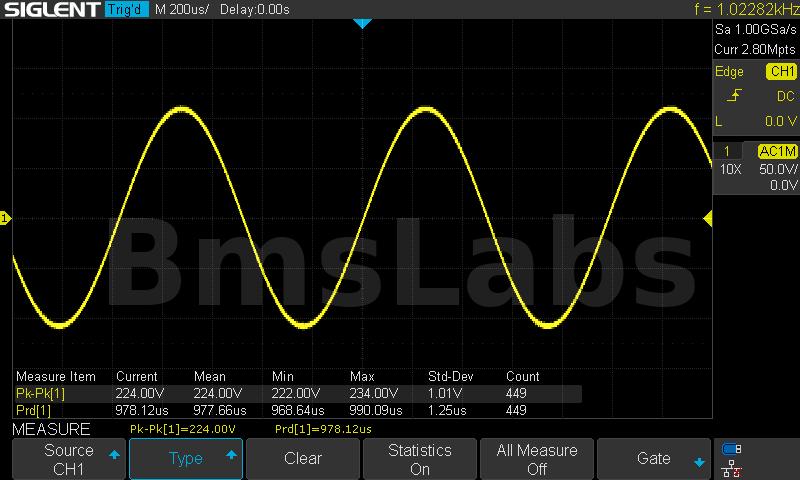Image resolution: width=800 pixels, height=480 pixels.
Task: Click the channel 1 number badge
Action: click(x=727, y=151)
